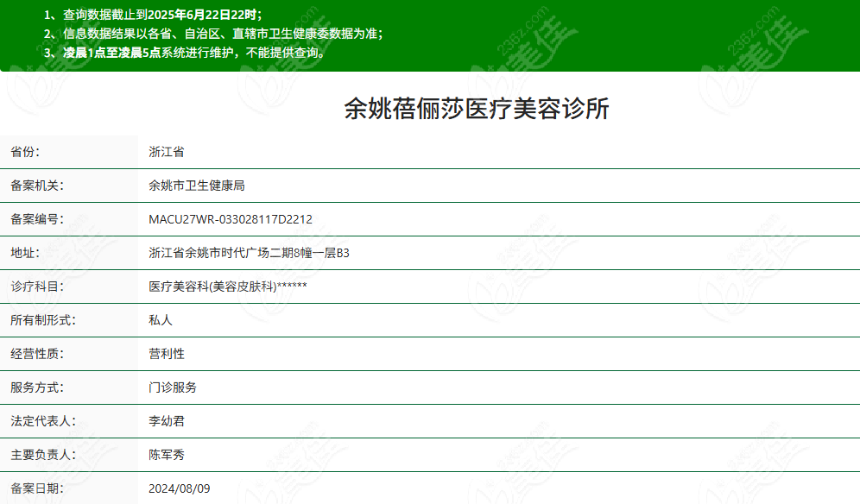The height and width of the screenshot is (504, 860).
Task: Click the label 备案日期:
Action: 37,488
